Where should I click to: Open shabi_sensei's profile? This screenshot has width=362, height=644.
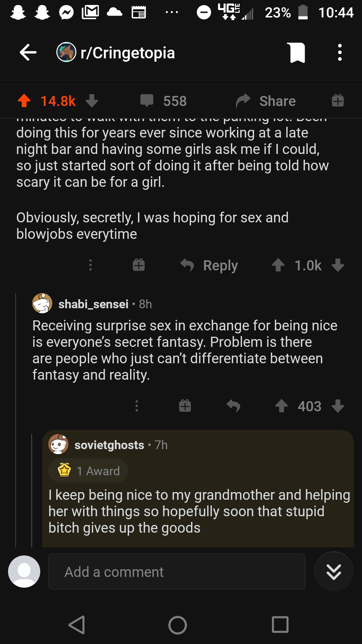(93, 304)
